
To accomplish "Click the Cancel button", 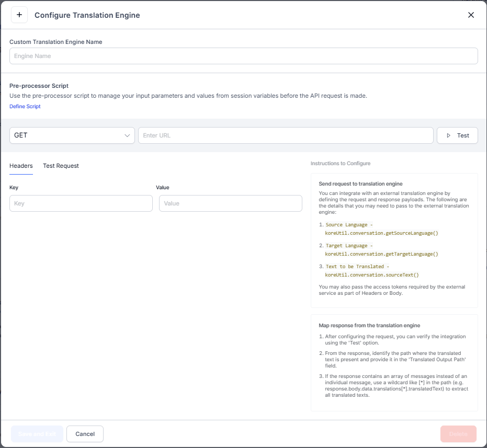I will click(85, 434).
